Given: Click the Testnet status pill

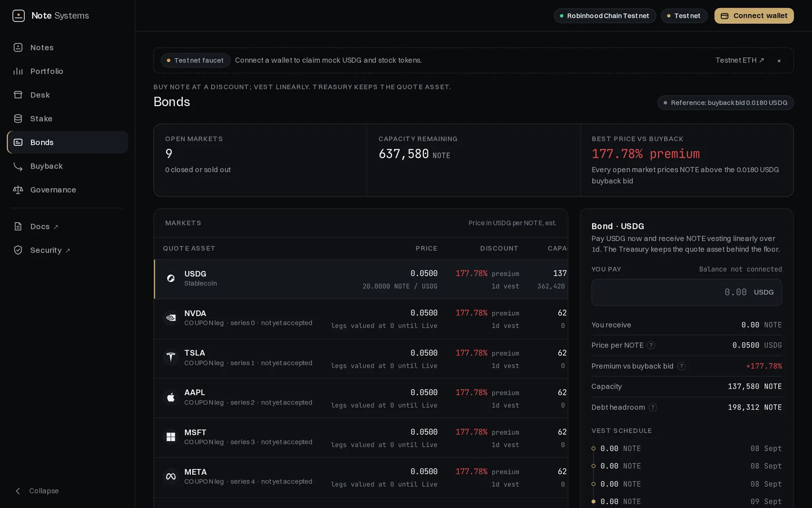Looking at the screenshot, I should pos(684,16).
